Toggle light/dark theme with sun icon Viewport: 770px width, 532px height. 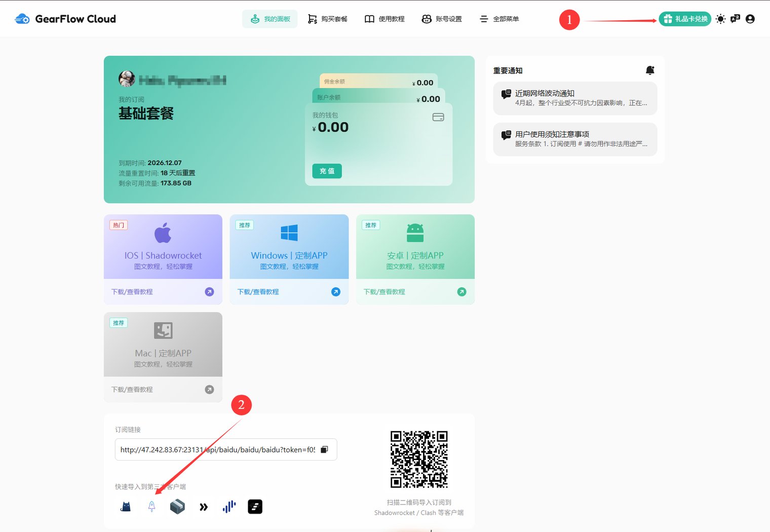pyautogui.click(x=720, y=19)
